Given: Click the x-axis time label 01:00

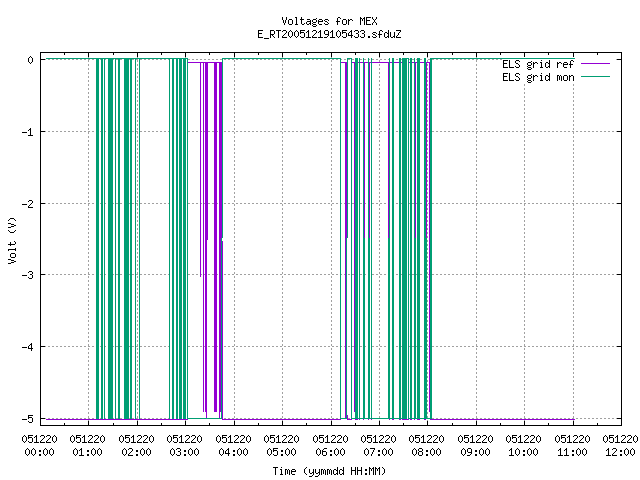Looking at the screenshot, I should point(88,452).
